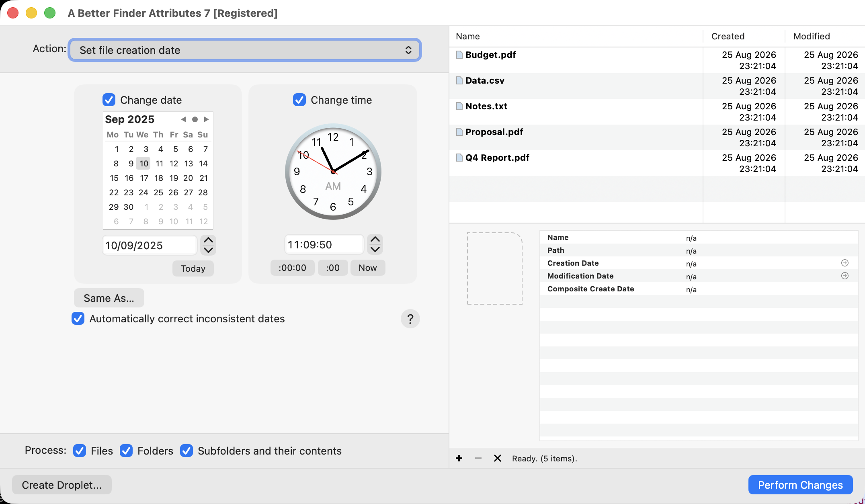Viewport: 865px width, 504px height.
Task: Click Composite Create Date info row
Action: click(699, 289)
